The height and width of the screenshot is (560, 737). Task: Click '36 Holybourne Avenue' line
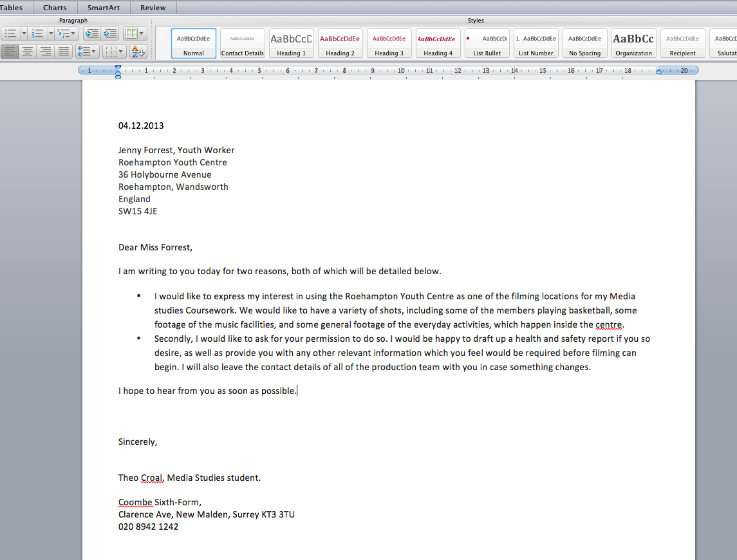click(x=165, y=174)
